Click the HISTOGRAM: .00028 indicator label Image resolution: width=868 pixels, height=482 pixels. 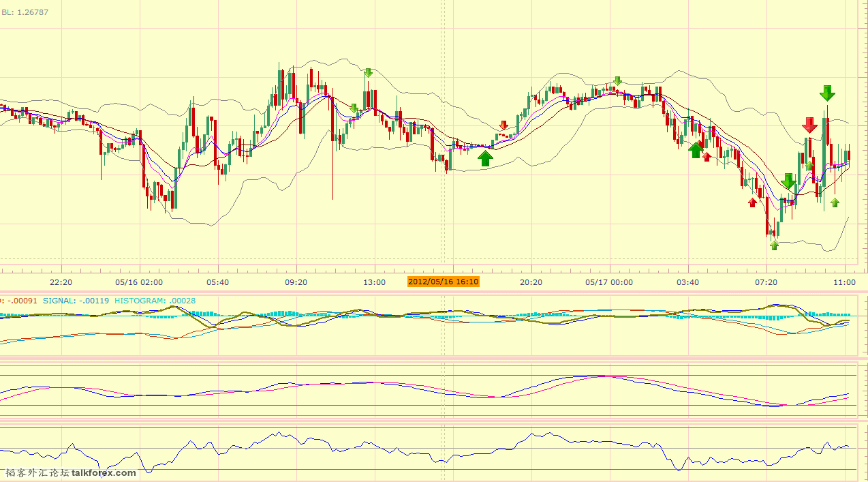click(x=155, y=301)
